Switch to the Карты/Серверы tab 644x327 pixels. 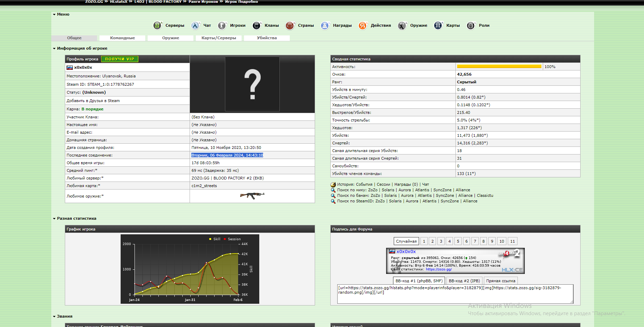[x=219, y=38]
